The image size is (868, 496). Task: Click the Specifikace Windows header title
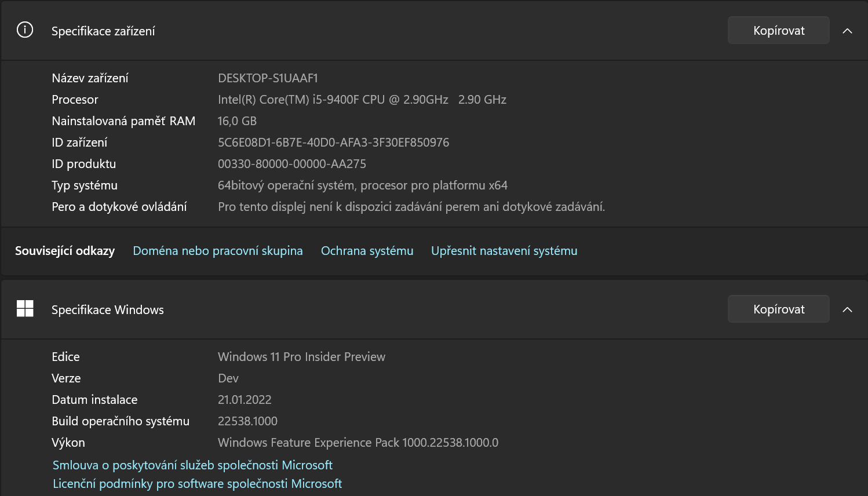[x=107, y=310]
